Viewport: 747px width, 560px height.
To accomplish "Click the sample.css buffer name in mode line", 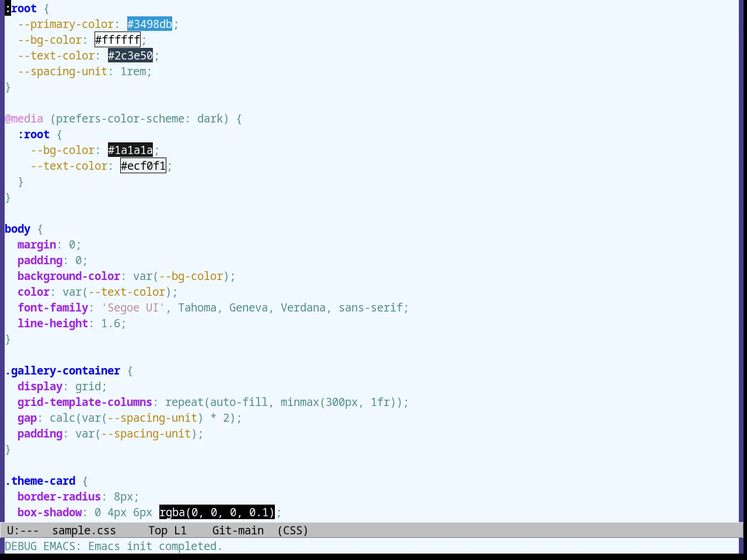I will click(84, 530).
